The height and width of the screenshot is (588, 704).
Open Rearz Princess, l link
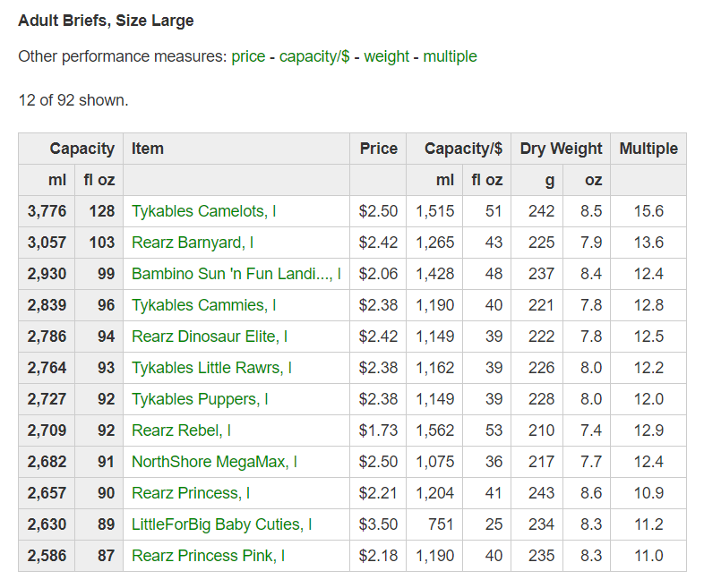[190, 493]
